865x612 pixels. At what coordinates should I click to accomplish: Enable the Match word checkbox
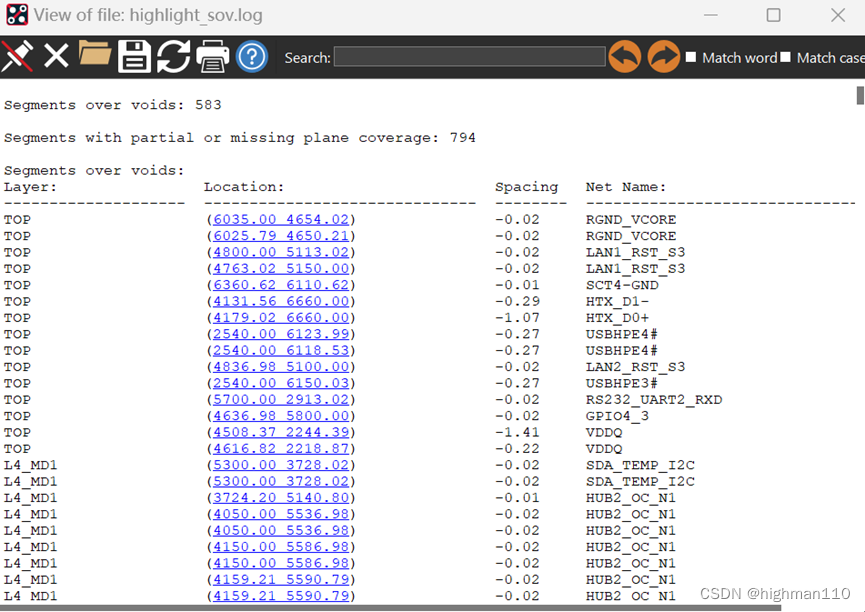point(691,57)
